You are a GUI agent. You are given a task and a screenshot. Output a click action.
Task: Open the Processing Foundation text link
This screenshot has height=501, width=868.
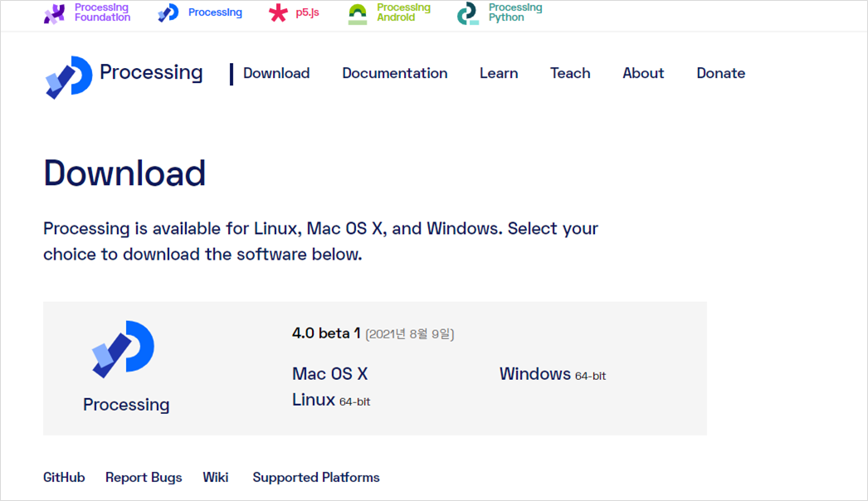[x=102, y=12]
